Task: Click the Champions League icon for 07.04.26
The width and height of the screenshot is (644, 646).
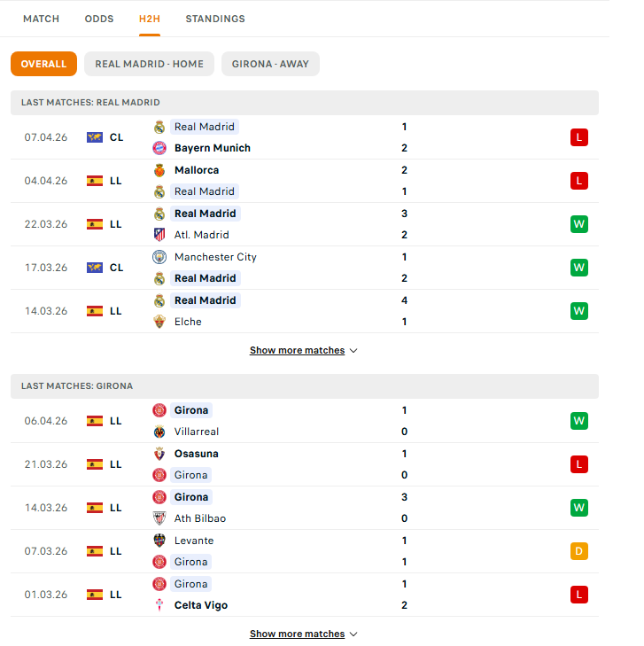Action: pyautogui.click(x=95, y=137)
